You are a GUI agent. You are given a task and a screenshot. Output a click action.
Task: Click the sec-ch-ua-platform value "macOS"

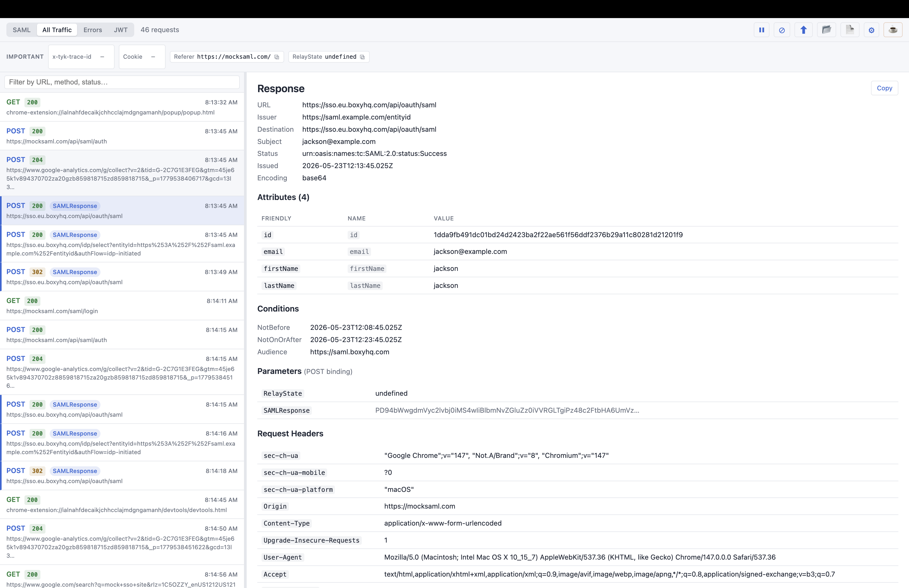coord(399,489)
